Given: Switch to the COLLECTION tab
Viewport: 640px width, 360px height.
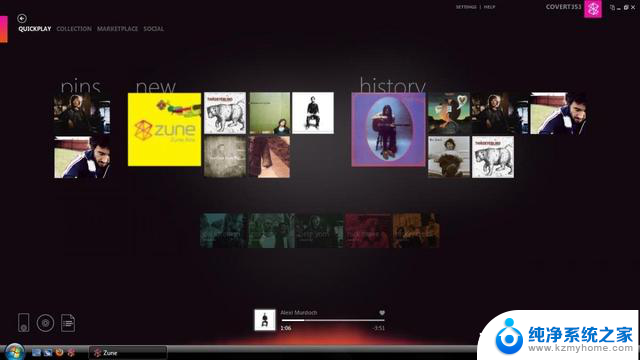Looking at the screenshot, I should click(74, 29).
